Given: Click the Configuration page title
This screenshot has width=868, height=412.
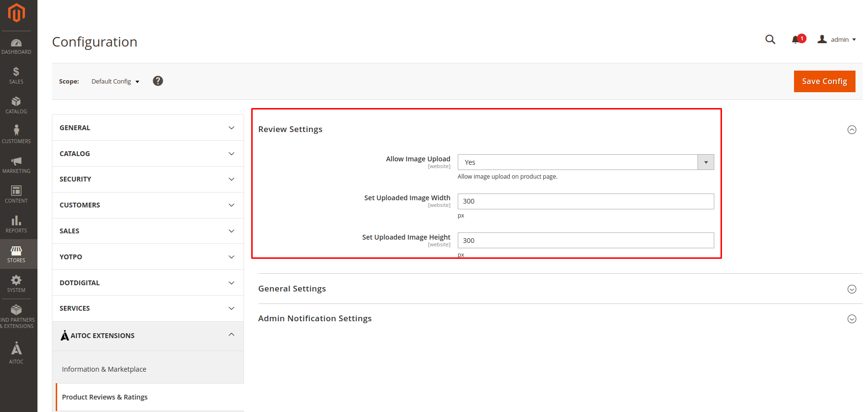Looking at the screenshot, I should coord(95,42).
